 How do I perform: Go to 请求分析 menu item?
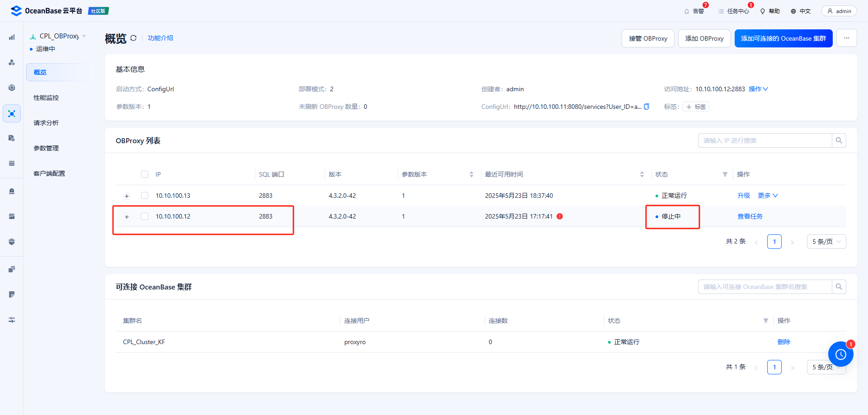(46, 123)
